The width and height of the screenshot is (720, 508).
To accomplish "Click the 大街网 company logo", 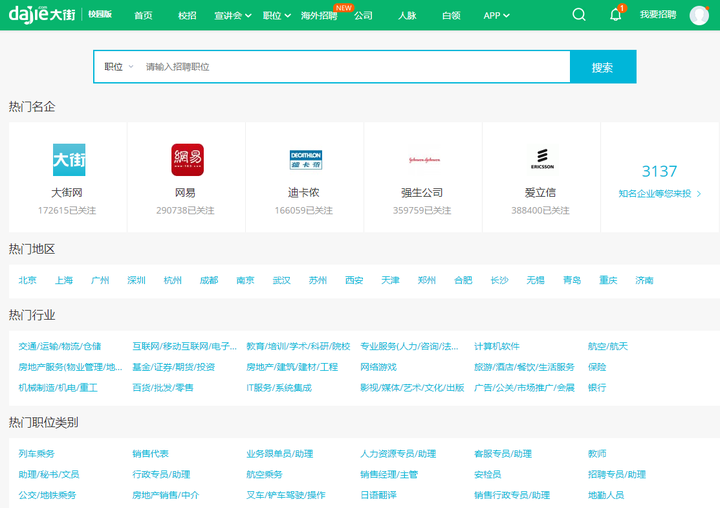I will click(69, 159).
